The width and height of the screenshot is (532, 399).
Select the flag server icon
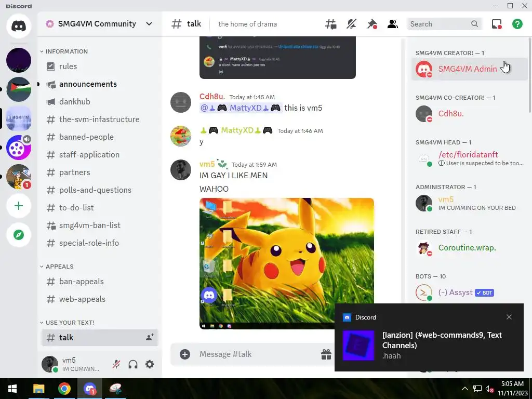(x=19, y=89)
